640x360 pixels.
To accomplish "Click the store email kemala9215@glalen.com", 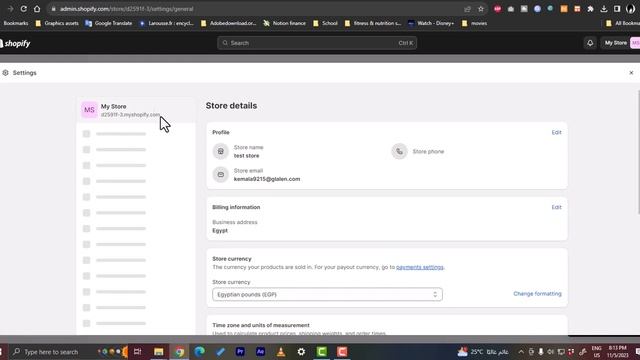I will click(267, 179).
